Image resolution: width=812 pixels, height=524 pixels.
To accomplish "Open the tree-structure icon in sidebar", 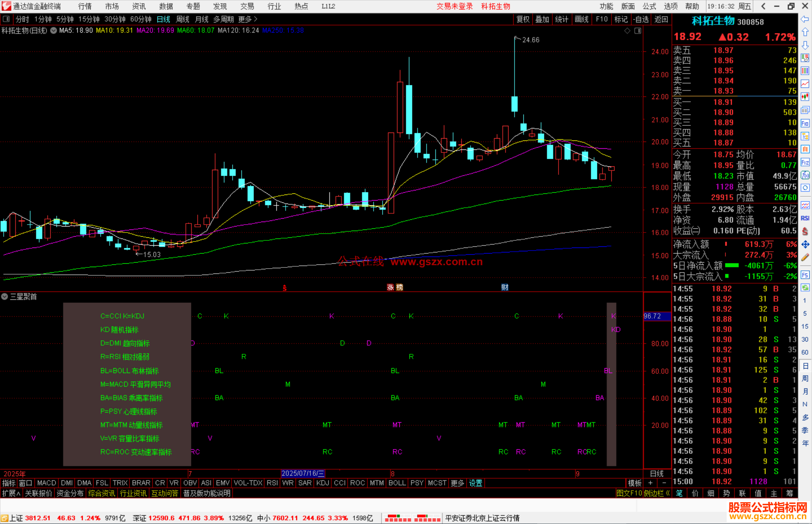I will [x=805, y=136].
